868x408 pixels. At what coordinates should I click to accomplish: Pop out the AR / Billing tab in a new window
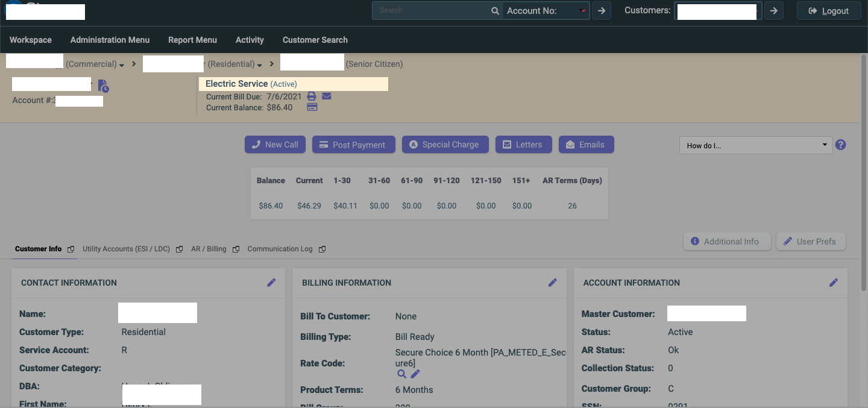[236, 250]
